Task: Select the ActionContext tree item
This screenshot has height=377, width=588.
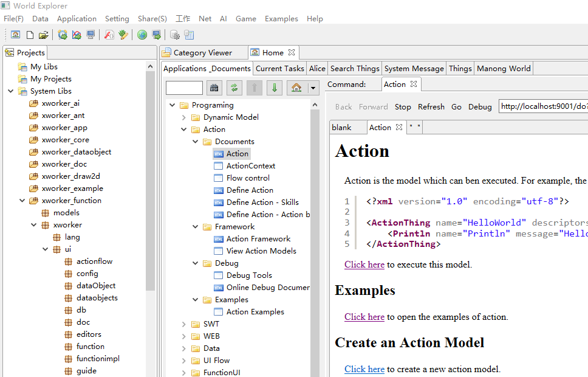Action: tap(250, 166)
